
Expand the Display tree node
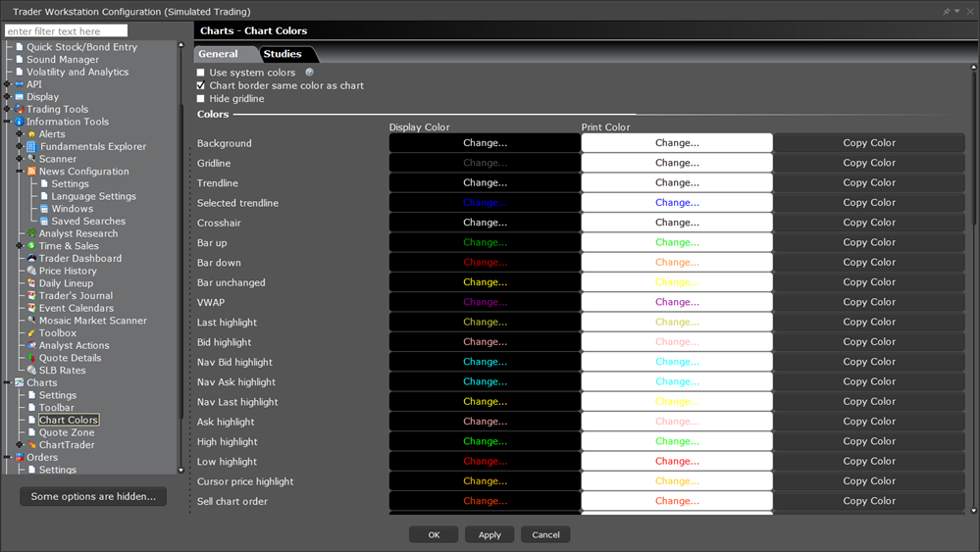coord(7,97)
